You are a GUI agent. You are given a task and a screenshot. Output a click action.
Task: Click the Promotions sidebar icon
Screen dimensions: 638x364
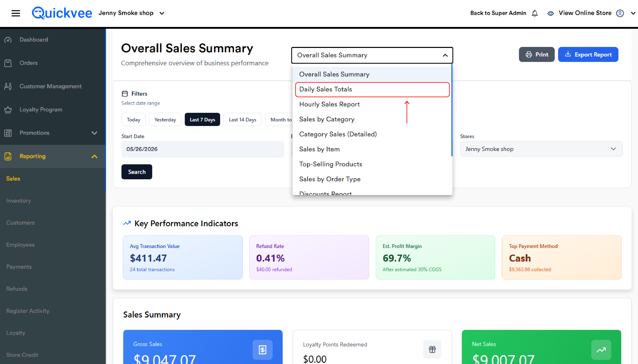[x=8, y=133]
